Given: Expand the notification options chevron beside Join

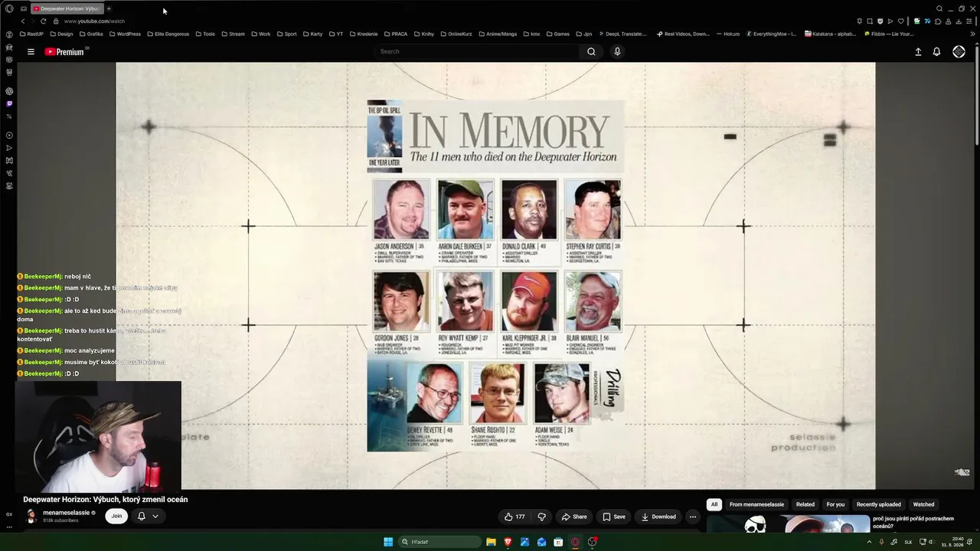Looking at the screenshot, I should (x=155, y=517).
